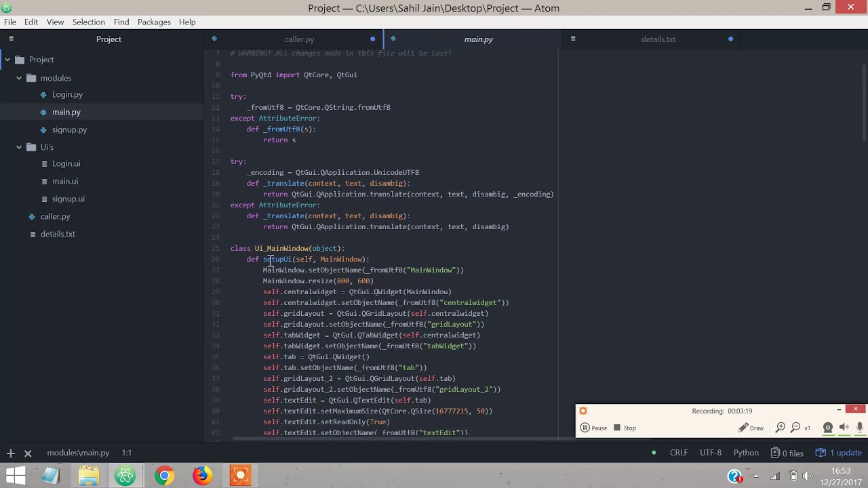Viewport: 868px width, 488px height.
Task: Toggle the webcam in recorder
Action: pos(828,428)
